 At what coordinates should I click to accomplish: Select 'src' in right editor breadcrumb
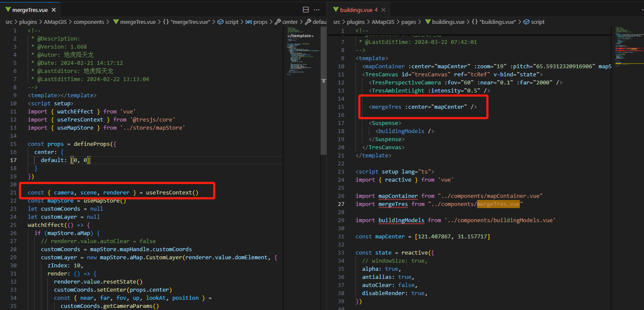337,22
